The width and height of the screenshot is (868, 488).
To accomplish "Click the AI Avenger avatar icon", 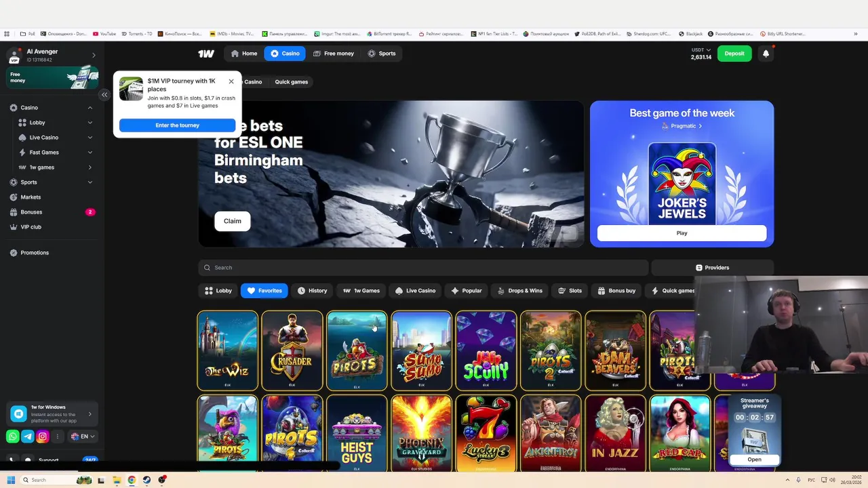I will [14, 56].
